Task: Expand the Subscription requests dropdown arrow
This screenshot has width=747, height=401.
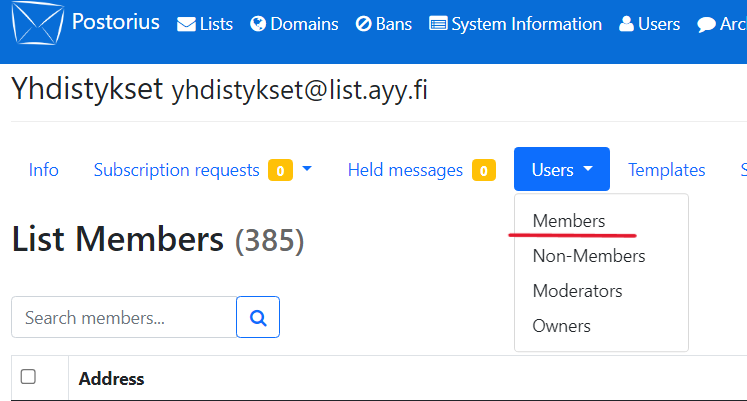Action: 307,169
